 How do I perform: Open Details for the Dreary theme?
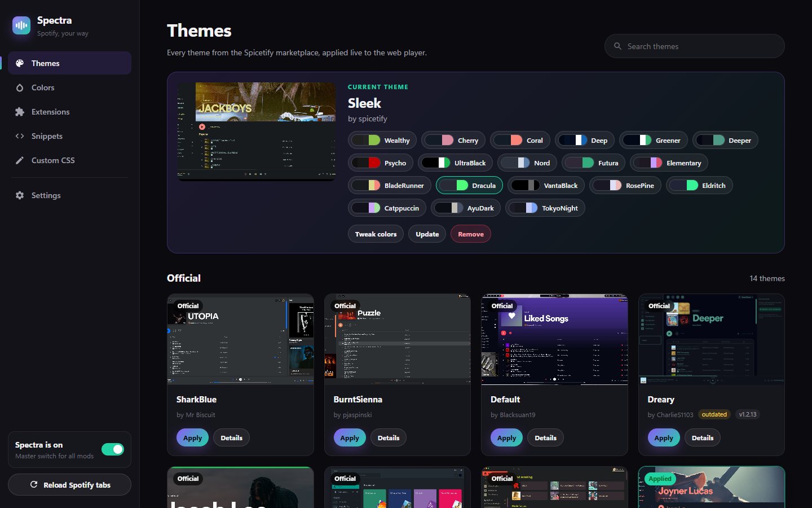(x=703, y=438)
